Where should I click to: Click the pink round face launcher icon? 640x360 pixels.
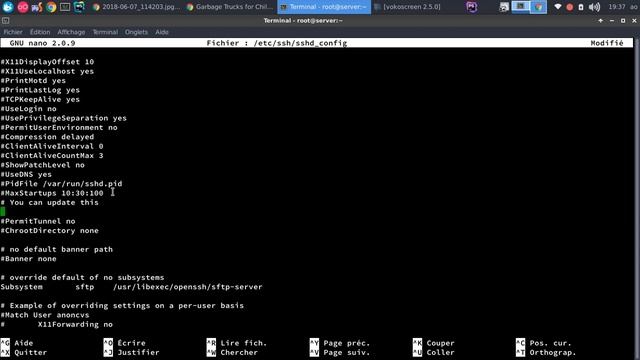[23, 7]
